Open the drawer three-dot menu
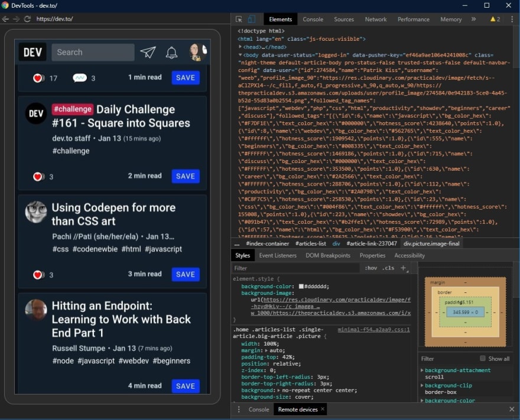 pyautogui.click(x=239, y=409)
